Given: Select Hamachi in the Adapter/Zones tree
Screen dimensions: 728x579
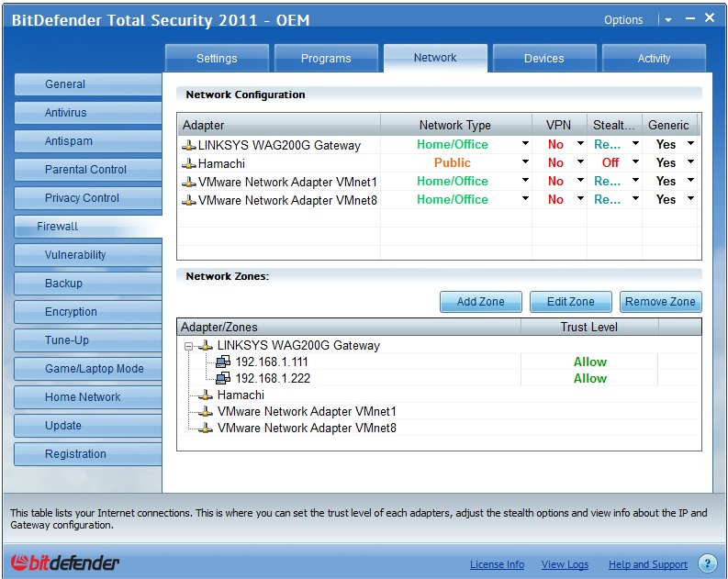Looking at the screenshot, I should [x=241, y=395].
